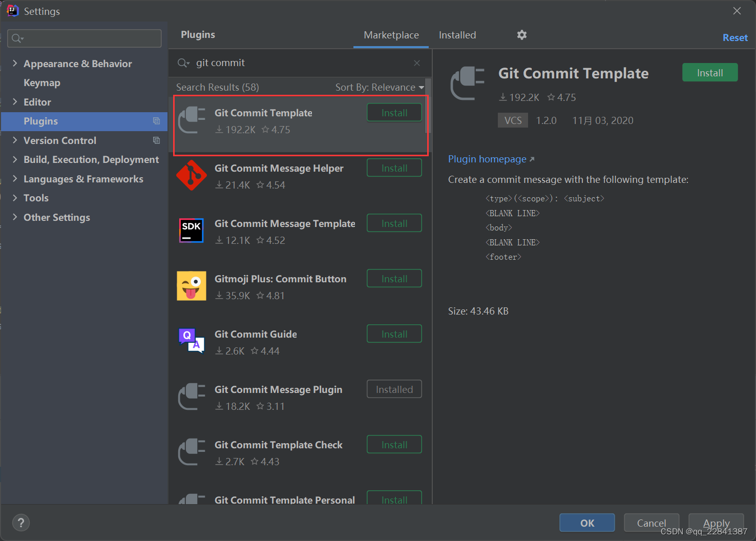Viewport: 756px width, 541px height.
Task: Install Git Commit Template Personal
Action: 394,498
